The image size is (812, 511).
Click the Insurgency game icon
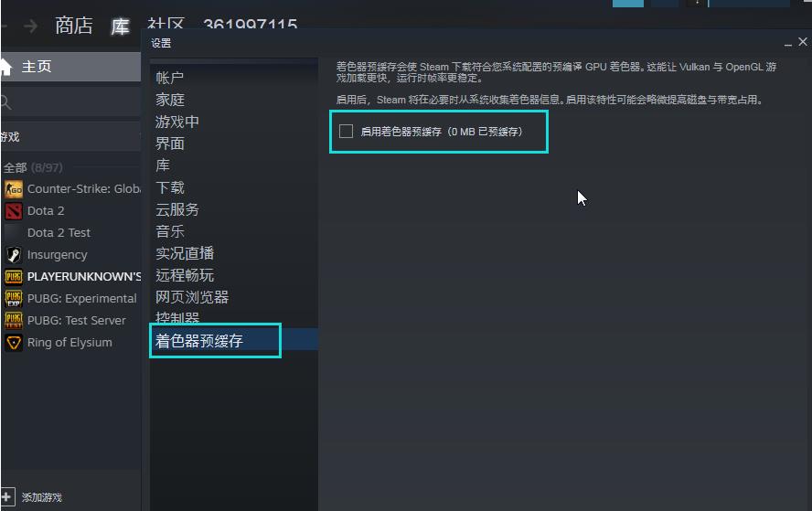[14, 255]
